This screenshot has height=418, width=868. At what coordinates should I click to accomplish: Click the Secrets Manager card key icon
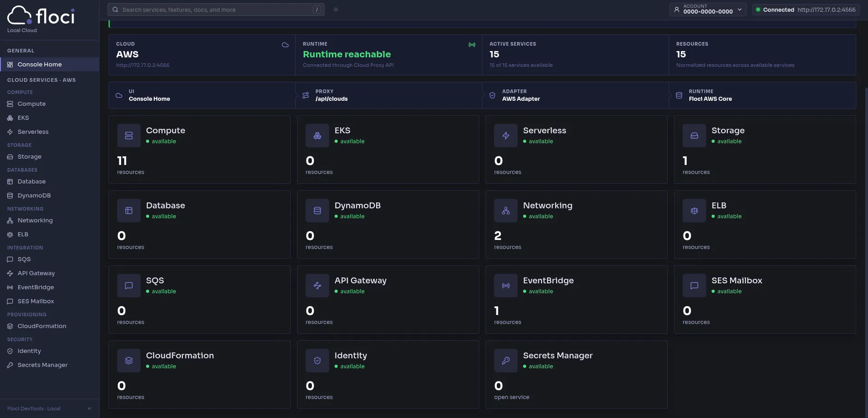(x=506, y=361)
